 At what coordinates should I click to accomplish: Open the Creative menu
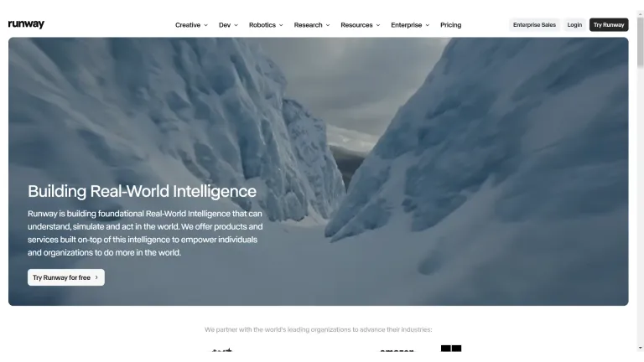tap(191, 25)
